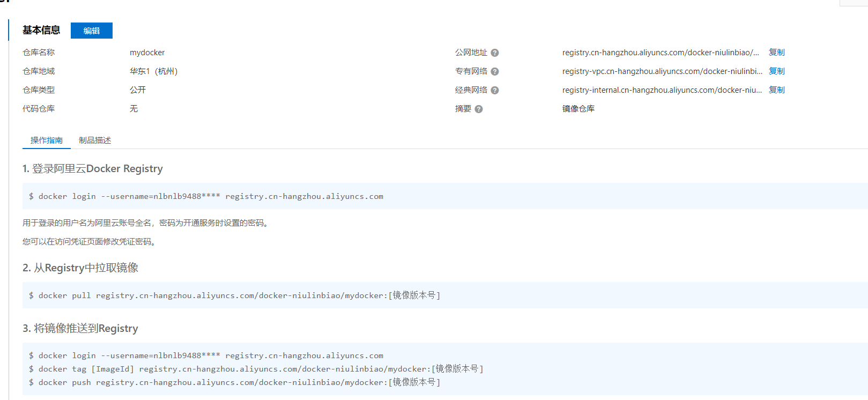Click the docker login command in section 1
The width and height of the screenshot is (868, 400).
(206, 196)
